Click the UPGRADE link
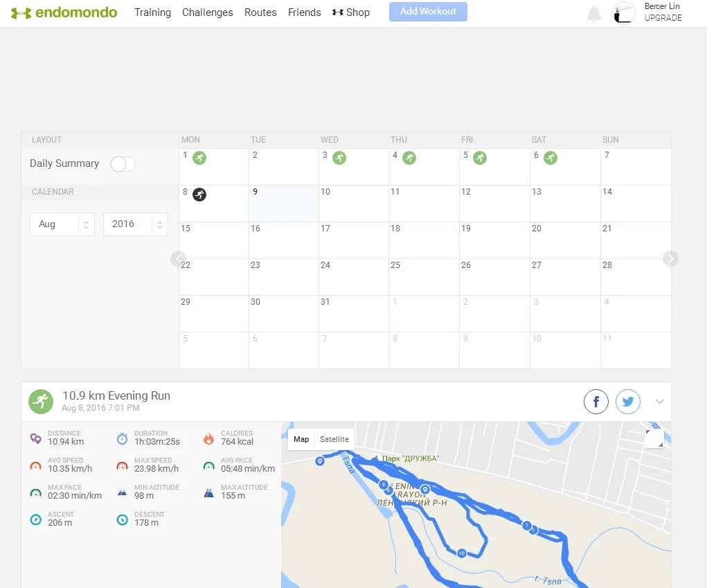The width and height of the screenshot is (707, 588). pyautogui.click(x=663, y=18)
